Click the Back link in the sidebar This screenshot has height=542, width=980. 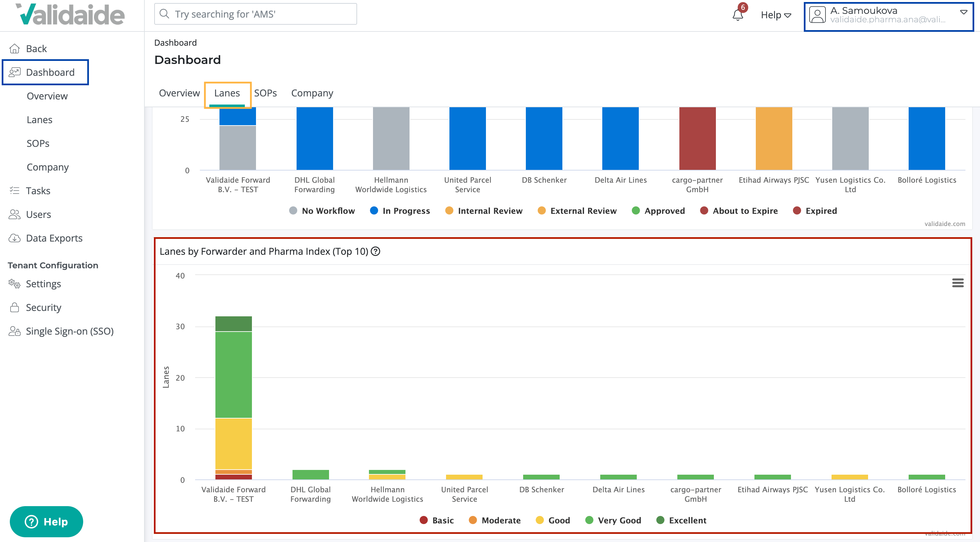[36, 48]
